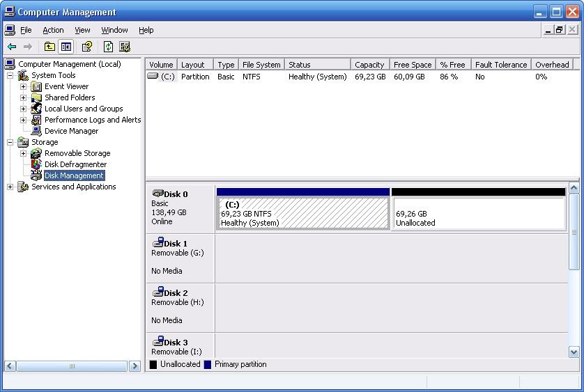The width and height of the screenshot is (584, 392).
Task: Click the Disk Defragmenter icon
Action: pos(36,164)
